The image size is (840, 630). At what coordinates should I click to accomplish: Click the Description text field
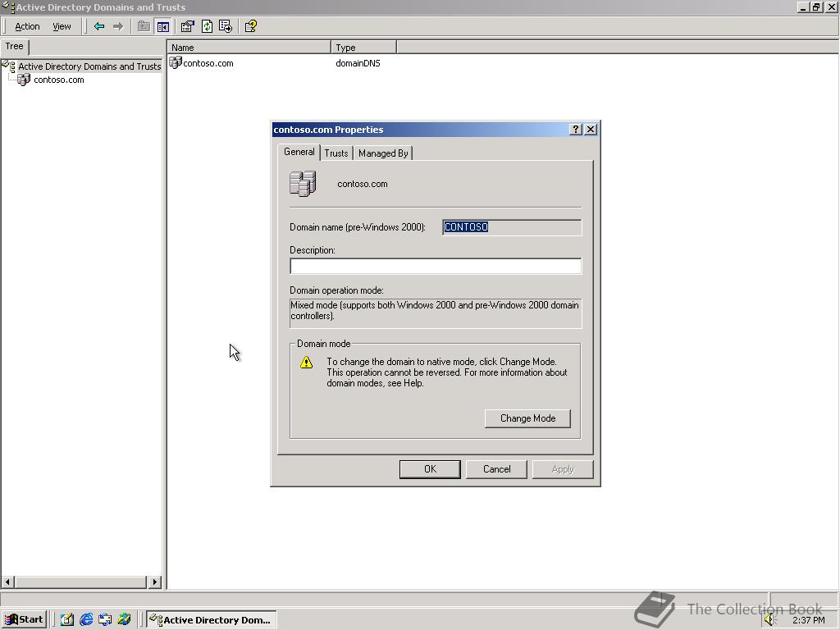[435, 267]
